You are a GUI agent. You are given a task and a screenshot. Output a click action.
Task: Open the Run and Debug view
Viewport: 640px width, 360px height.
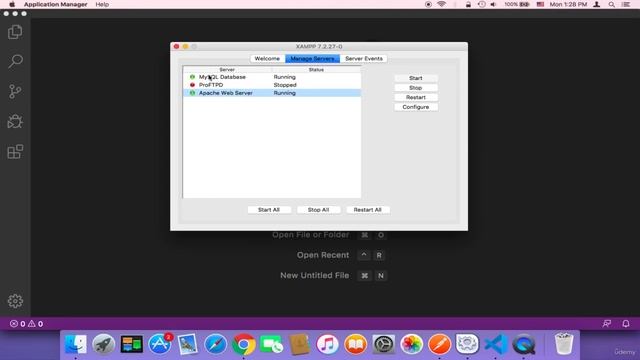tap(15, 122)
